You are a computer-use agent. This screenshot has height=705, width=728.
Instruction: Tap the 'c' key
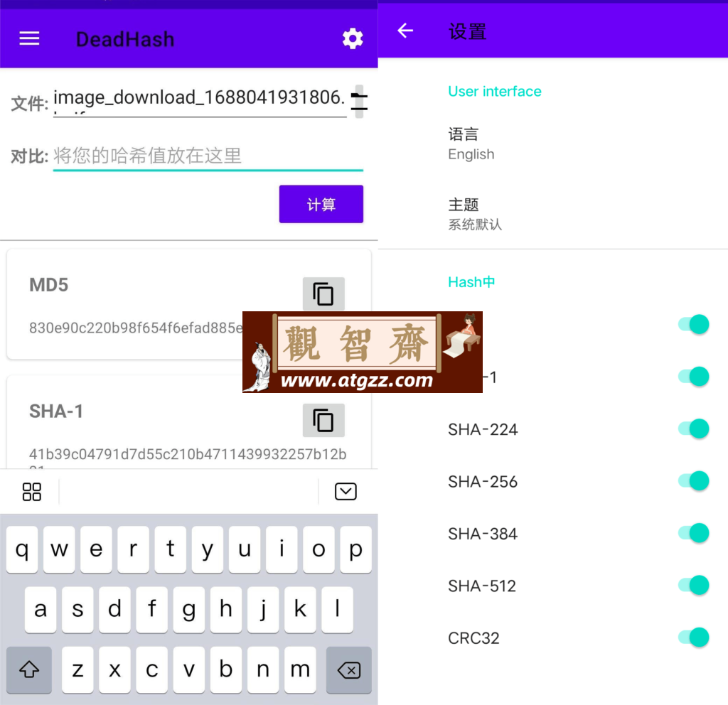point(152,669)
